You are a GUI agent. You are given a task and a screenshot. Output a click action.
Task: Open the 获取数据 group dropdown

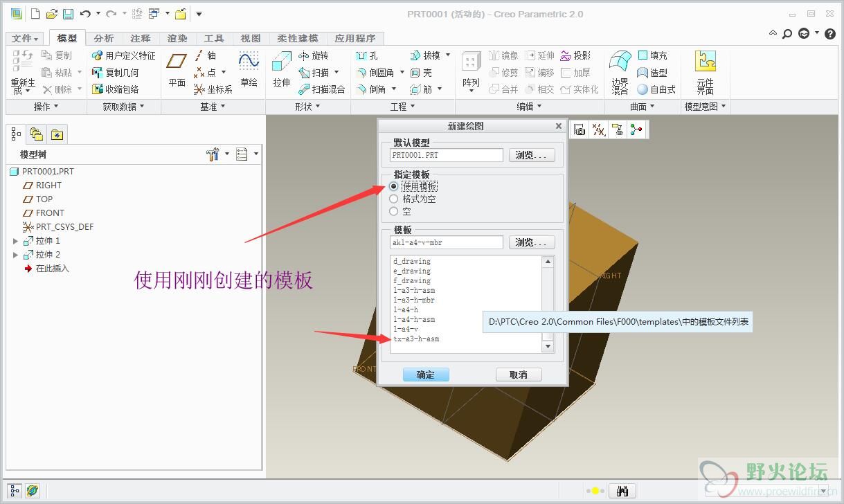pos(123,107)
